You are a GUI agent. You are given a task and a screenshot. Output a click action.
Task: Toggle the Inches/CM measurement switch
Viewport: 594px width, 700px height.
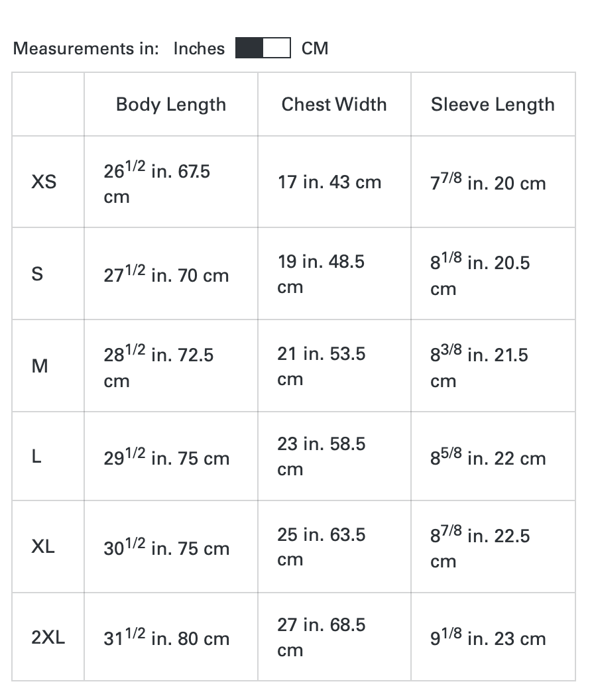pyautogui.click(x=263, y=48)
